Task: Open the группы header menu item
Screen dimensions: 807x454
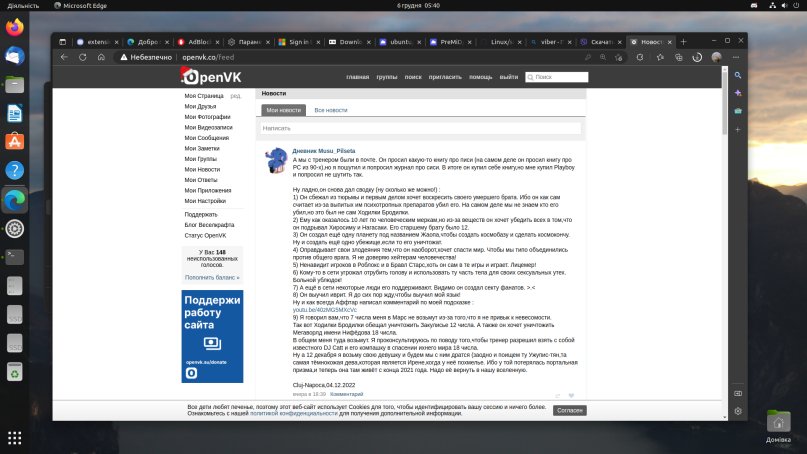Action: pos(387,77)
